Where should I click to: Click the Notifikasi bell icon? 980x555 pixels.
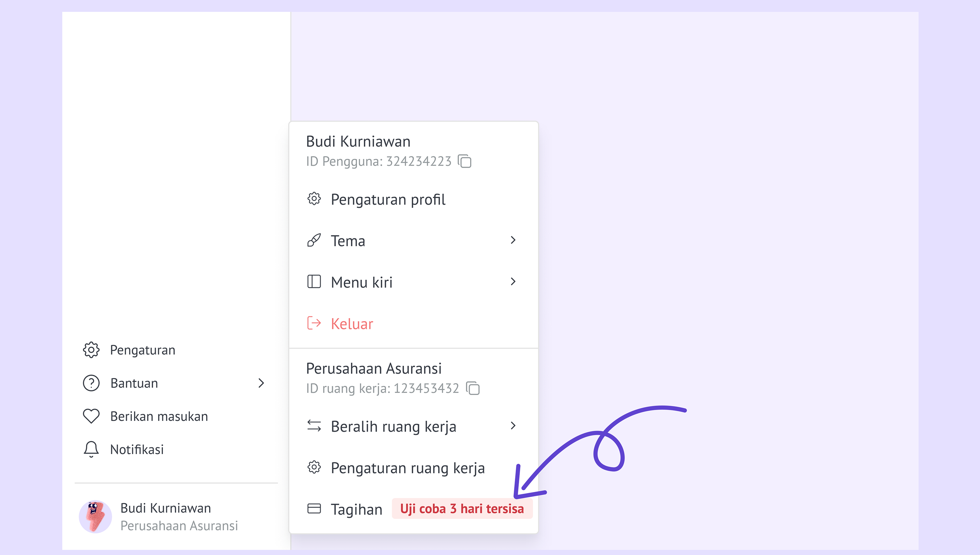[x=91, y=449]
